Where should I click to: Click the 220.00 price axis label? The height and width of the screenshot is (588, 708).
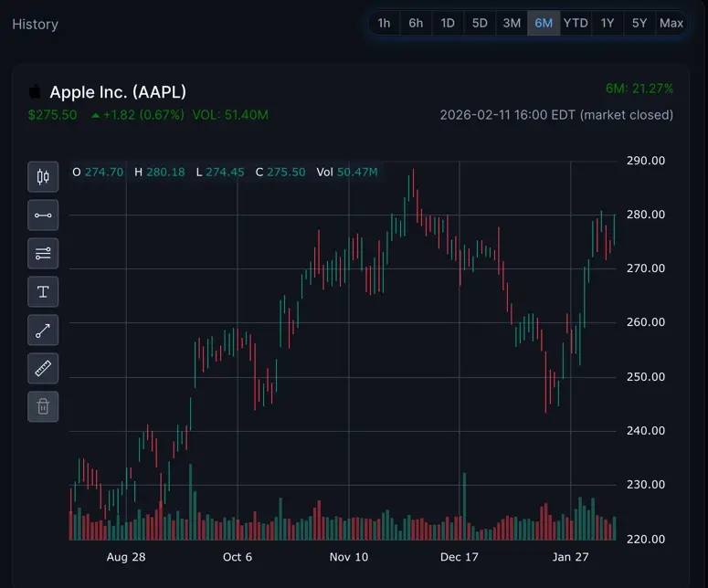pyautogui.click(x=646, y=540)
